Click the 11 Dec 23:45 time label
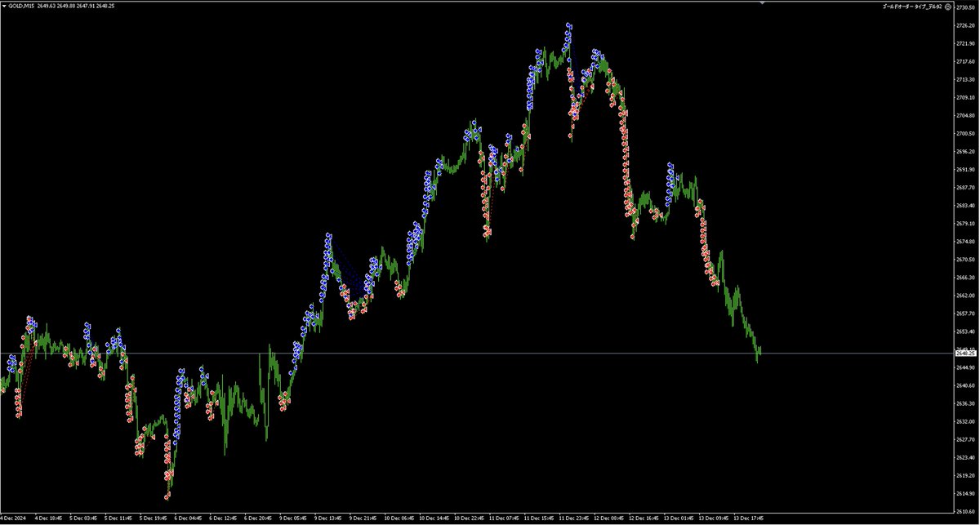 tap(576, 518)
